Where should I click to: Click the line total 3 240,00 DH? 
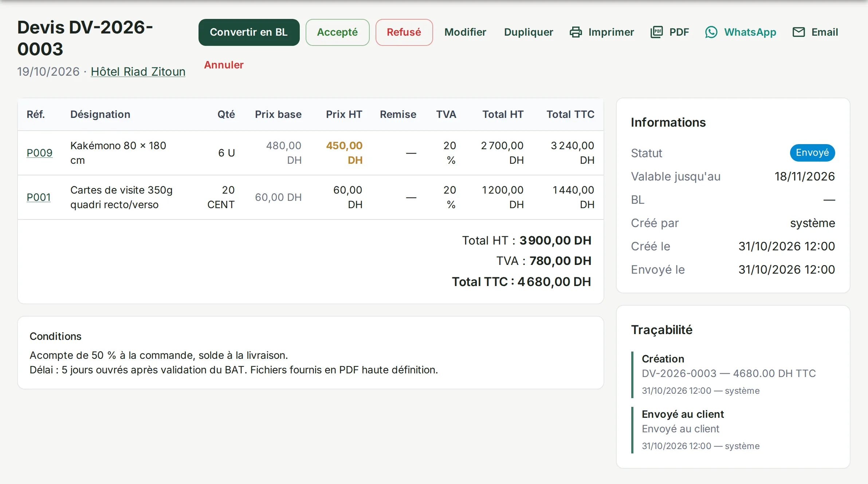click(572, 153)
